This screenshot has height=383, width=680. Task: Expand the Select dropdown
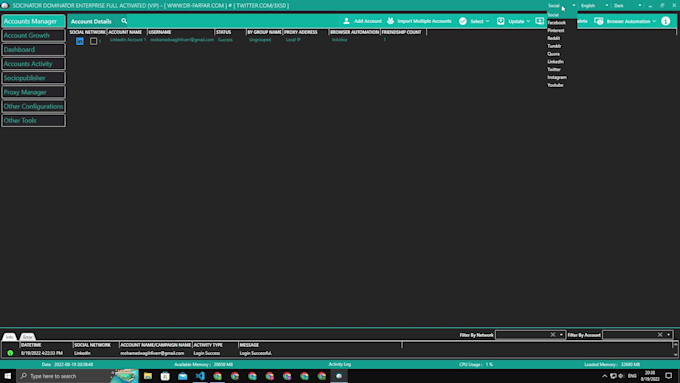pyautogui.click(x=487, y=21)
